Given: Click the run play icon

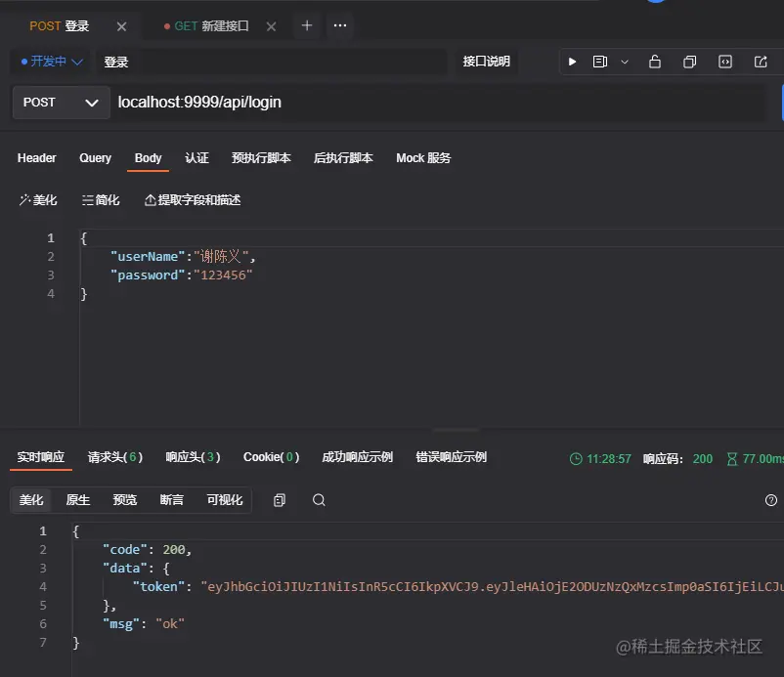Looking at the screenshot, I should [x=573, y=62].
